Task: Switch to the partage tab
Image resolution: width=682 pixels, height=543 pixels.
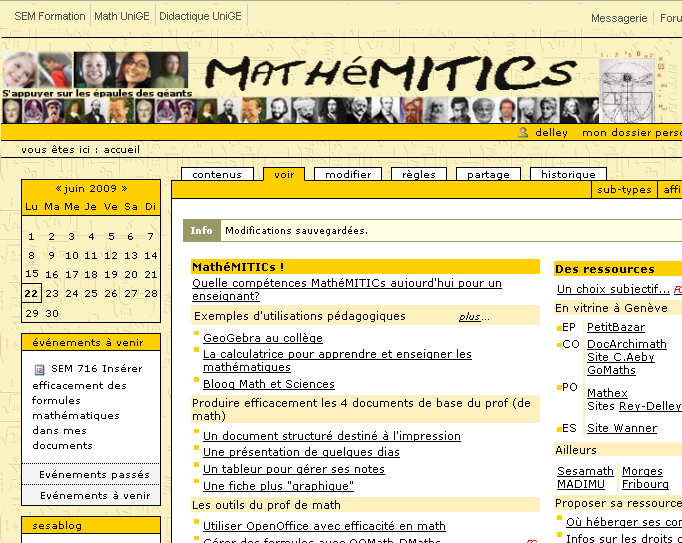Action: click(488, 174)
